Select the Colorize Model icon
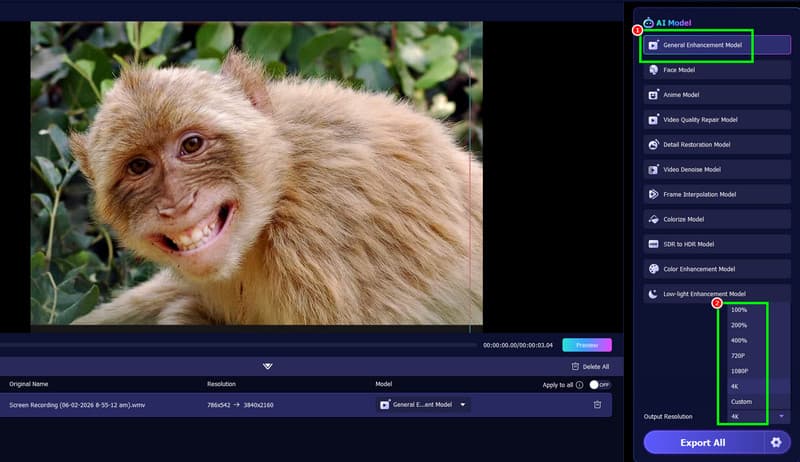 click(x=653, y=219)
